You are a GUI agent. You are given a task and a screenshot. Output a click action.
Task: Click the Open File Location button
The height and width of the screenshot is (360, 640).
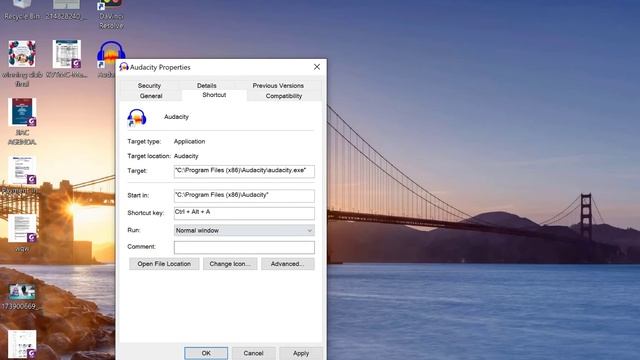[164, 264]
